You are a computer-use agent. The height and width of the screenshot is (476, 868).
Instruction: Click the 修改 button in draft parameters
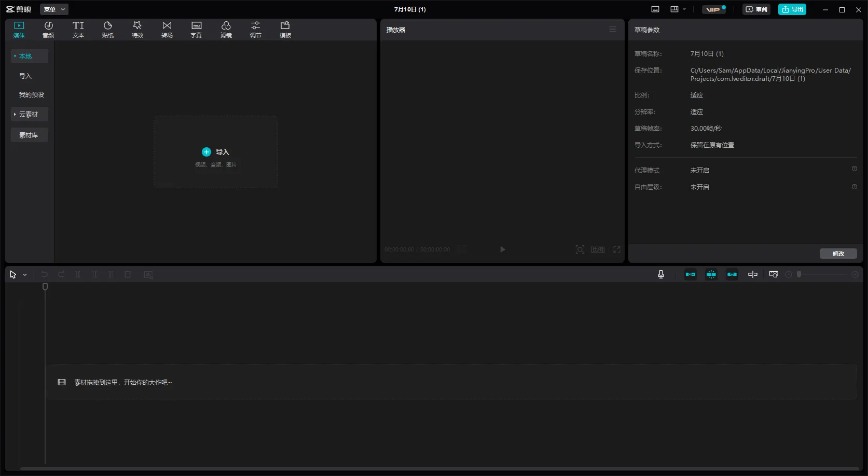[838, 254]
